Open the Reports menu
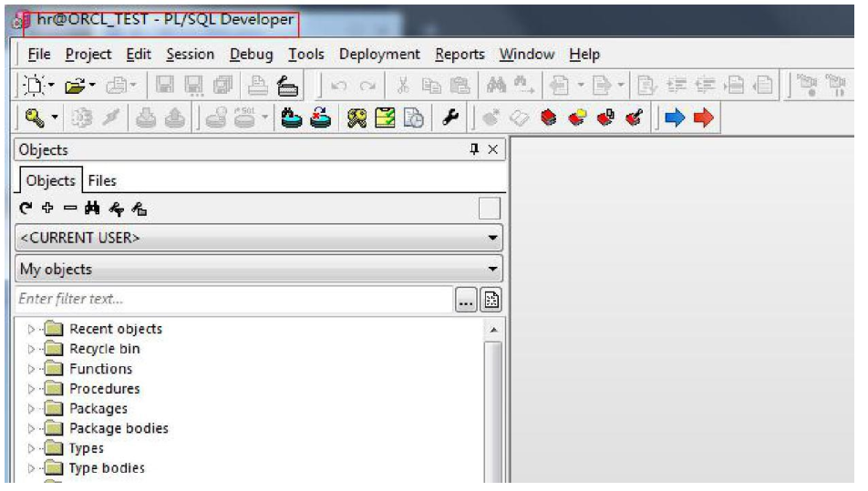Screen dimensions: 868x491 [460, 54]
